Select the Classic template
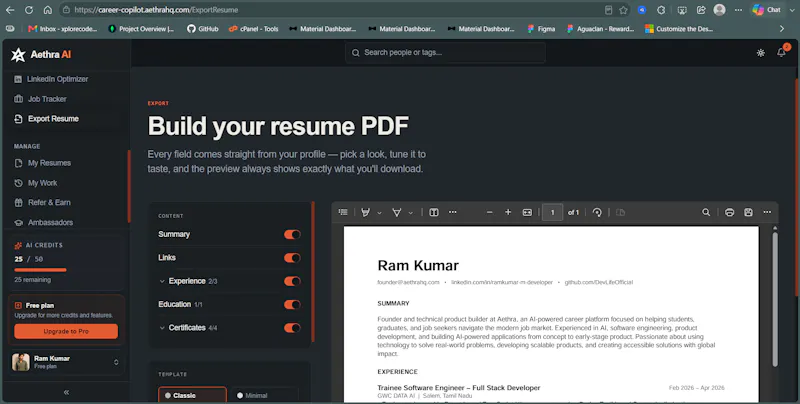 (x=192, y=395)
